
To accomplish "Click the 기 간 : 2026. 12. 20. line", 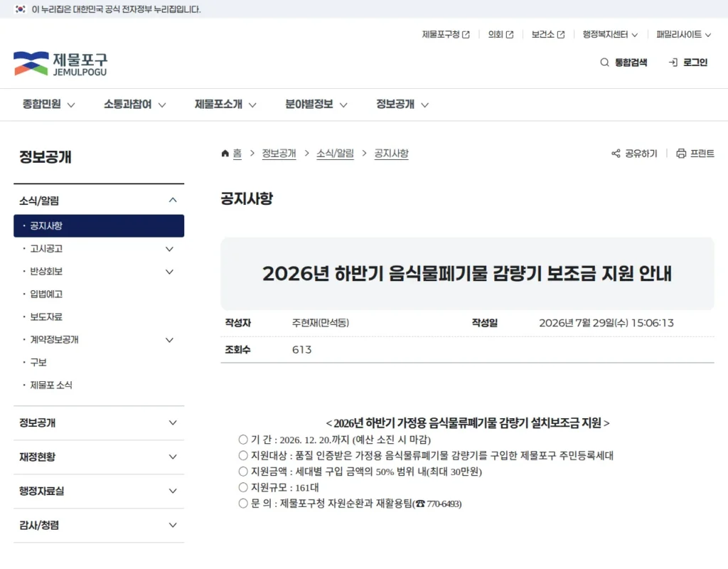I will point(334,440).
